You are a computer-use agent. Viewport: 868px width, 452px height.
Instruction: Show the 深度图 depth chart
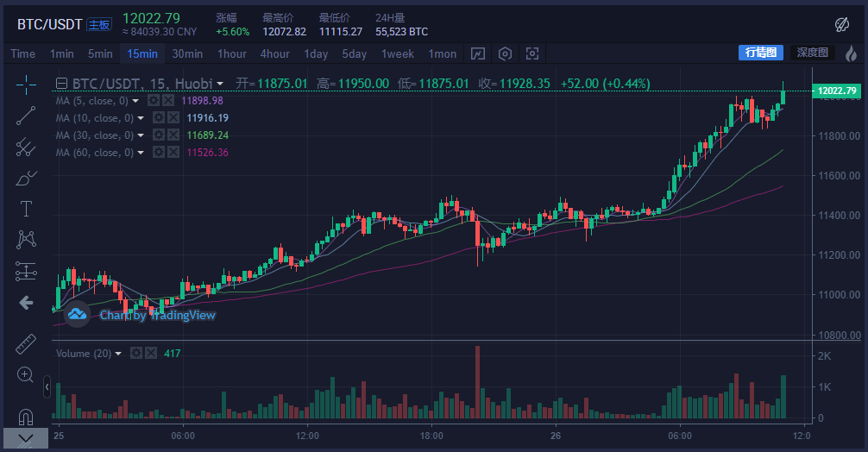click(812, 53)
